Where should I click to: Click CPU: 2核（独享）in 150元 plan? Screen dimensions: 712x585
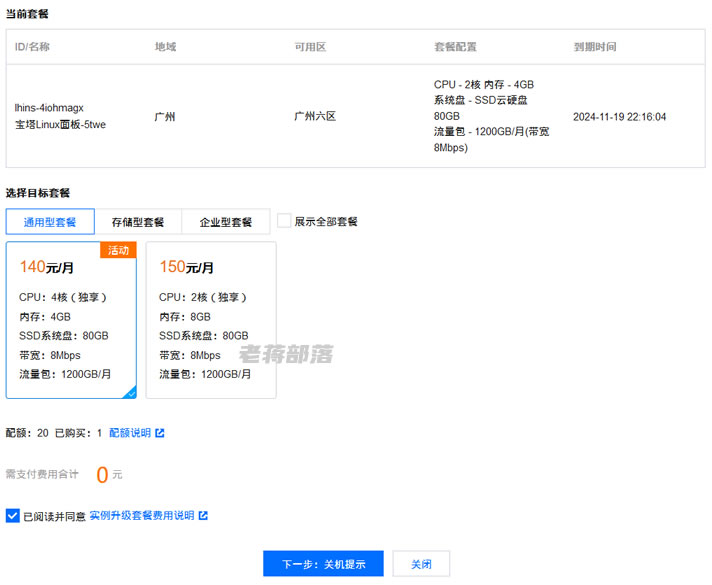click(x=203, y=297)
